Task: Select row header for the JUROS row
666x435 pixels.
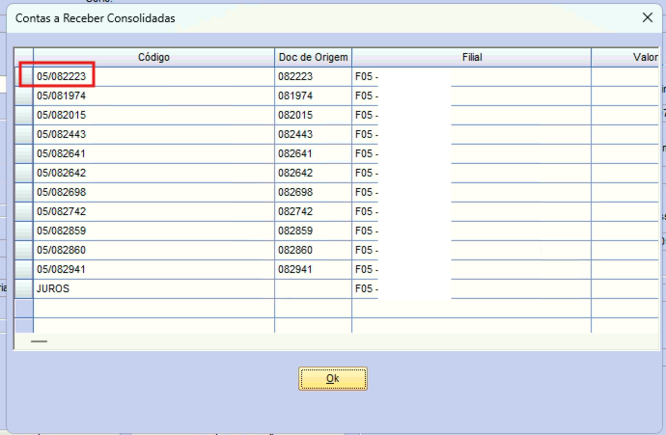Action: click(24, 289)
